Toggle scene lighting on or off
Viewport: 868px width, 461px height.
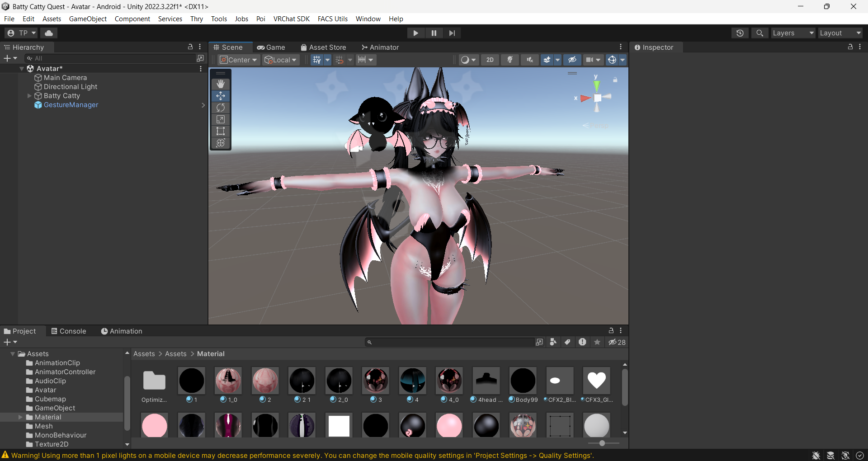[x=510, y=60]
